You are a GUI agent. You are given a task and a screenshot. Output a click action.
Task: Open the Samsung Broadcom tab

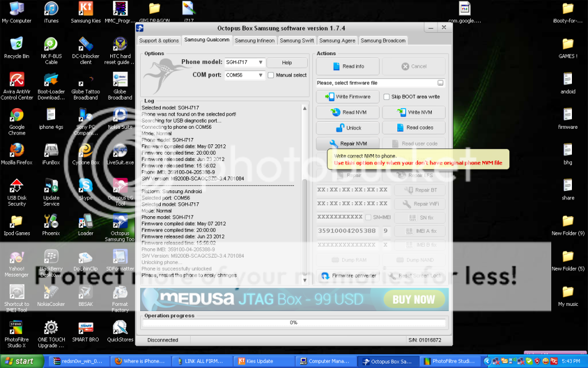[383, 41]
